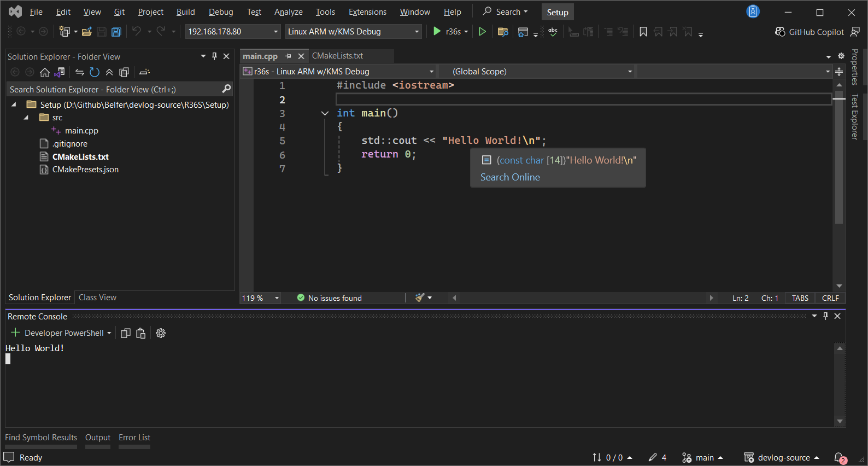
Task: Click the search magnifier in Solution Explorer
Action: coord(226,89)
